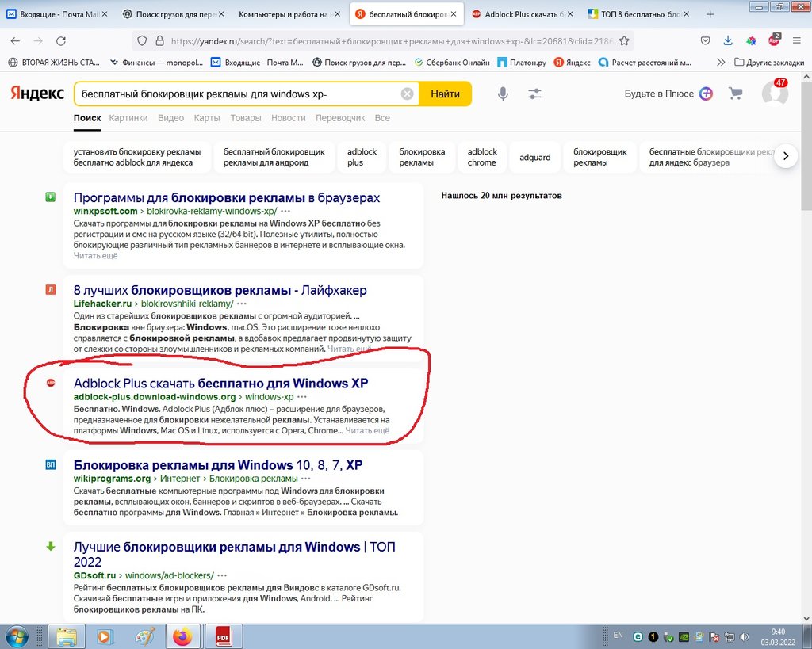The image size is (812, 649).
Task: Open Windows Explorer from the taskbar
Action: (x=67, y=636)
